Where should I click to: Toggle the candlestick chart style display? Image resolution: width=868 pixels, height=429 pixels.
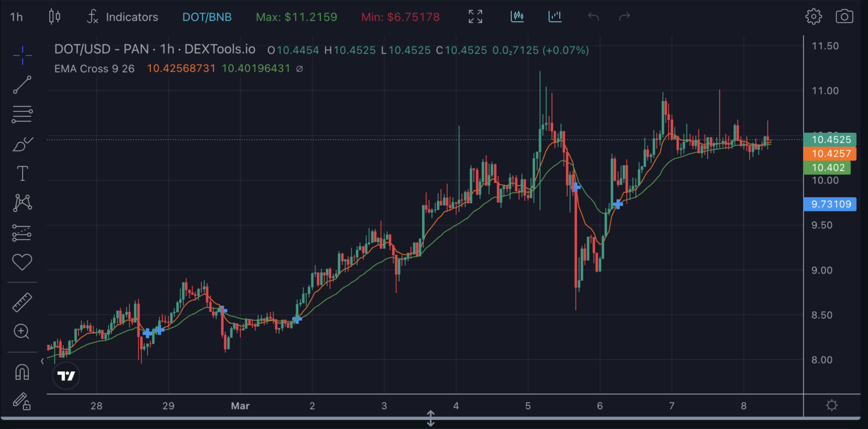point(517,16)
